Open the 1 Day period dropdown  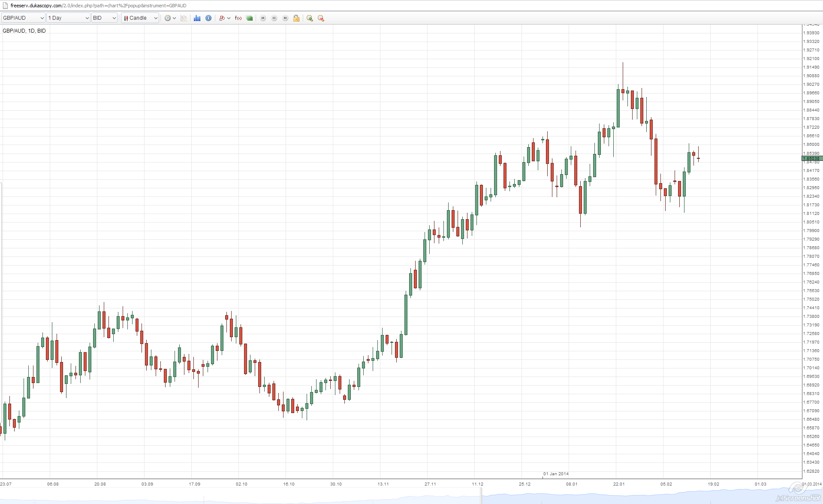click(x=69, y=18)
